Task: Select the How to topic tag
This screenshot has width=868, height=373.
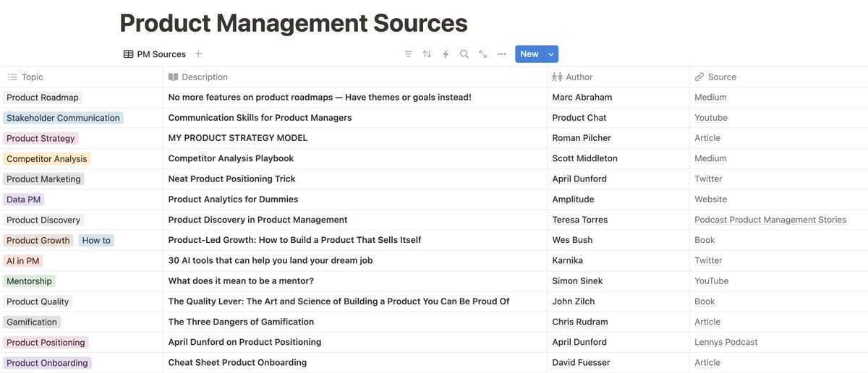Action: pyautogui.click(x=96, y=240)
